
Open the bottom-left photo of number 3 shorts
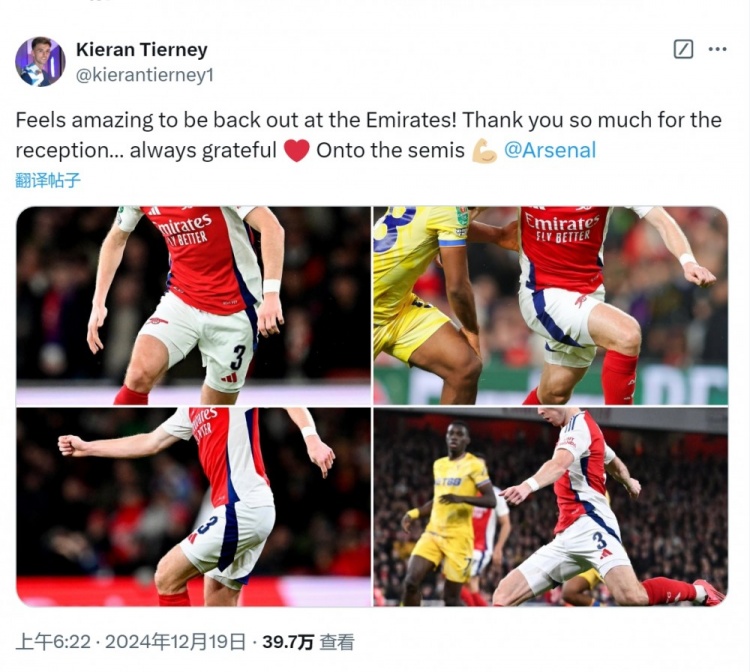coord(194,506)
